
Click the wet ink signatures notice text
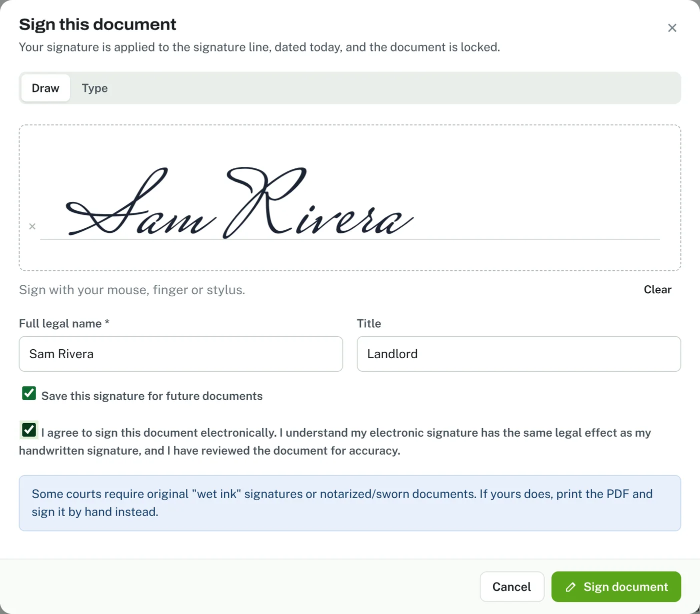coord(342,503)
